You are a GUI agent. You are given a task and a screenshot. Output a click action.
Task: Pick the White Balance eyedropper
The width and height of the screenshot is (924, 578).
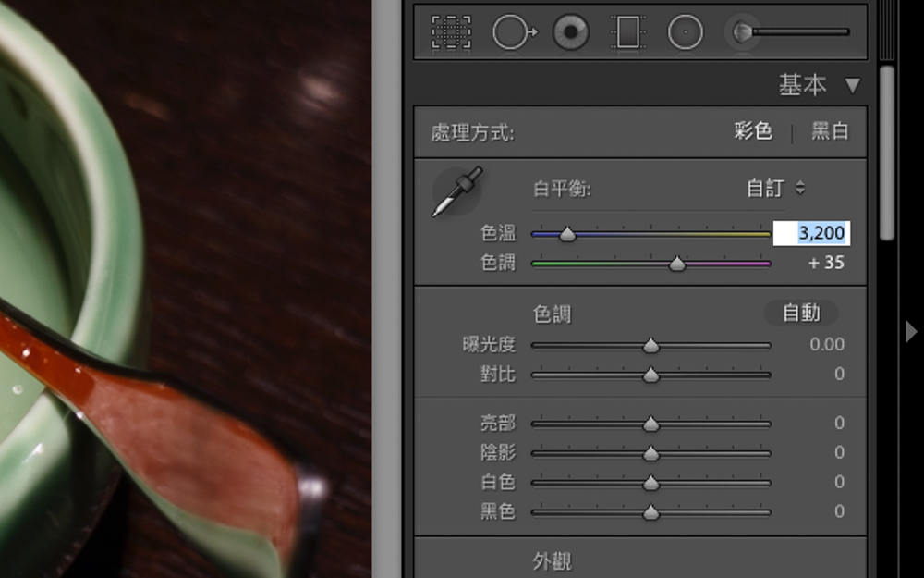click(456, 191)
